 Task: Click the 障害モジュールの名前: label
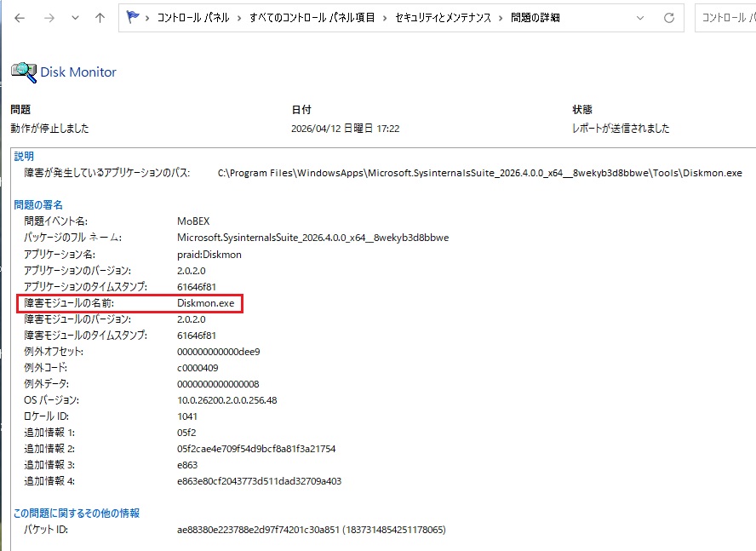69,303
